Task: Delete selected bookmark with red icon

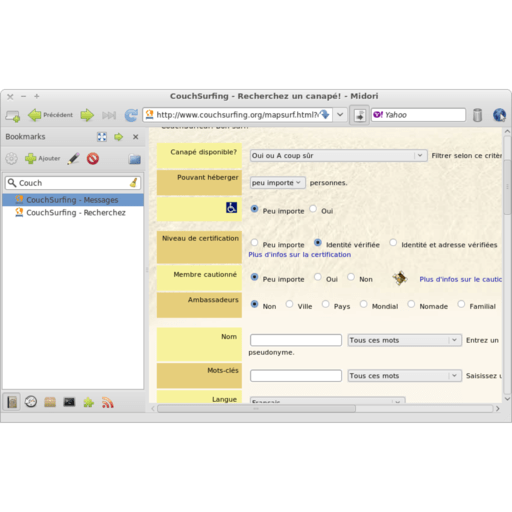Action: point(93,159)
